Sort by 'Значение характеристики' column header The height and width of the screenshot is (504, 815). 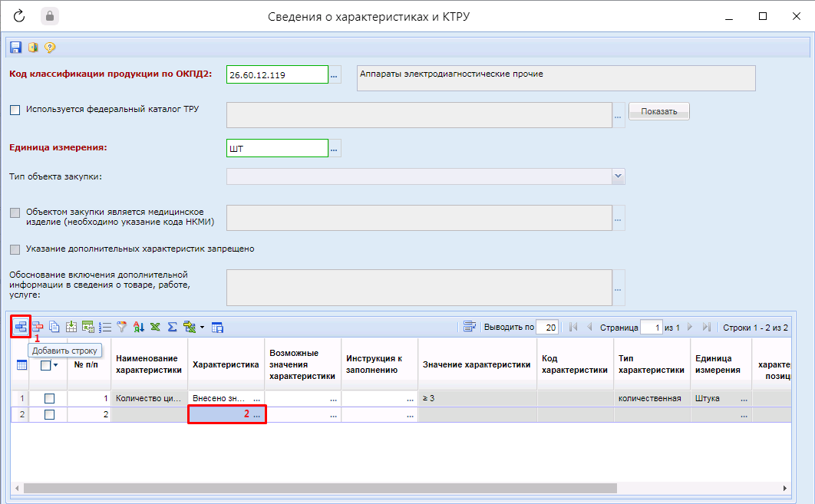pyautogui.click(x=476, y=364)
